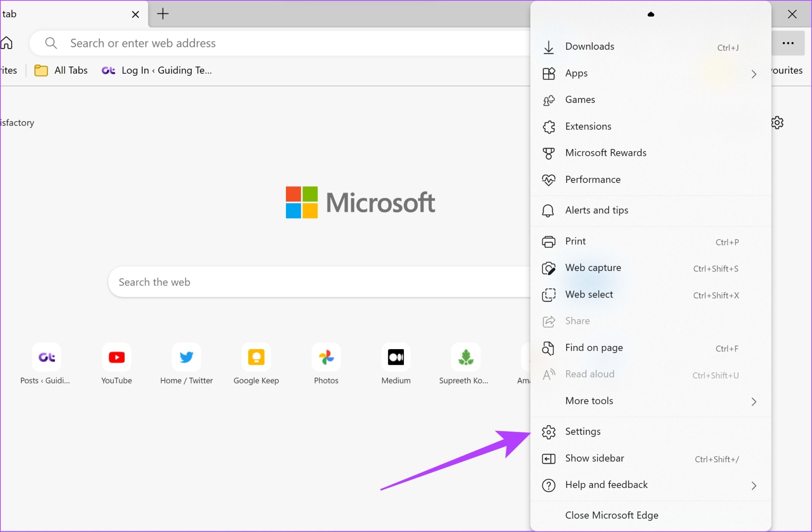Click the Search the web field
Screen dimensions: 812x532
[254, 281]
